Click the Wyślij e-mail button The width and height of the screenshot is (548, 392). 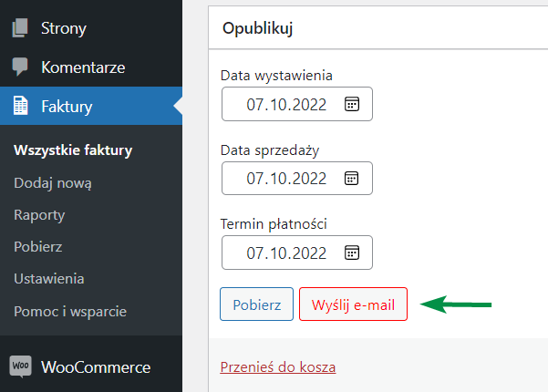(x=354, y=304)
